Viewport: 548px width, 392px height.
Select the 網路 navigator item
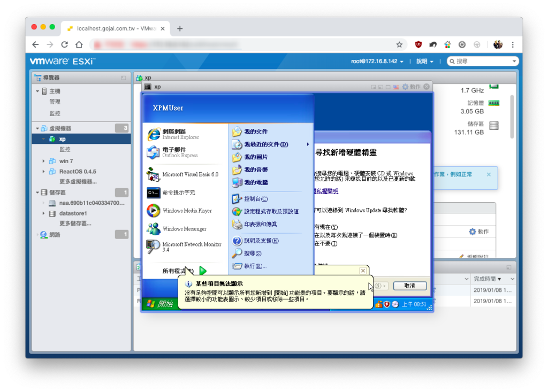[x=55, y=234]
